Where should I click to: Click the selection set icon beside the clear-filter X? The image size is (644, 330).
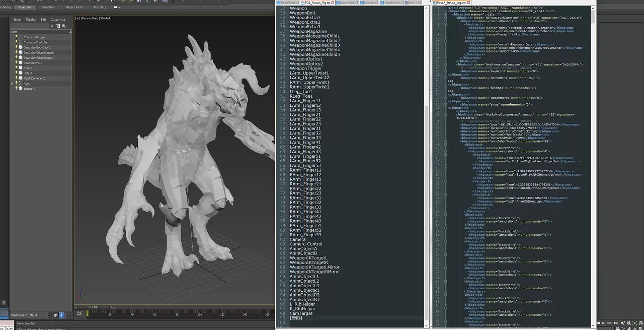tap(58, 26)
